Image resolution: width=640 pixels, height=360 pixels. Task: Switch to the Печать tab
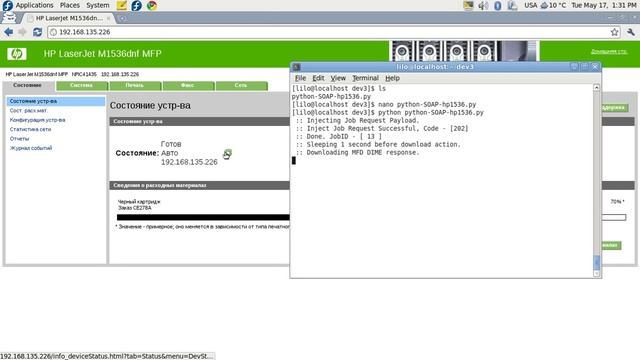tap(134, 85)
